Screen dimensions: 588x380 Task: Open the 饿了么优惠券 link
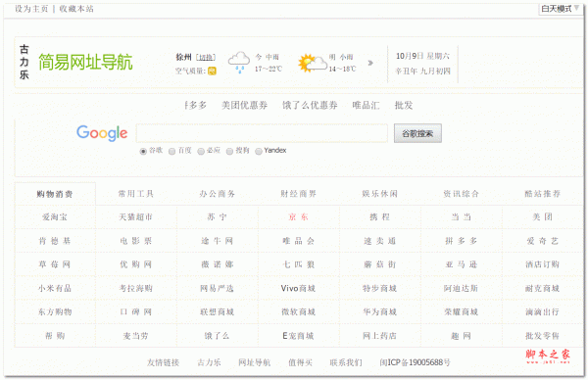point(310,106)
